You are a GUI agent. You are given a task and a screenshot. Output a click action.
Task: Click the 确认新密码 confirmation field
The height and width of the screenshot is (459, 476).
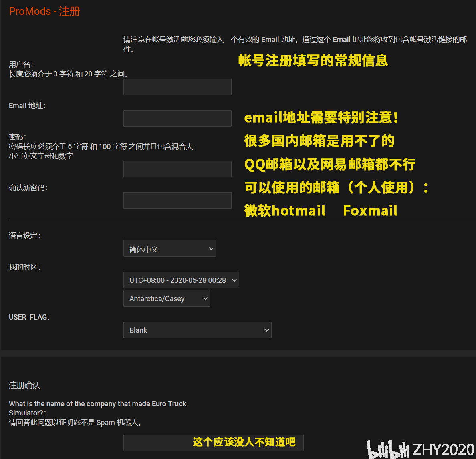click(x=177, y=200)
